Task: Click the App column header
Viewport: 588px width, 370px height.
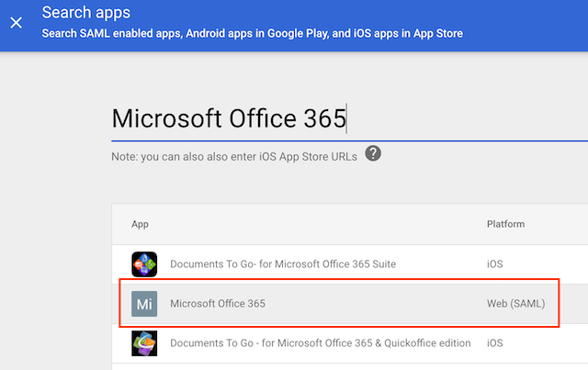Action: [140, 224]
